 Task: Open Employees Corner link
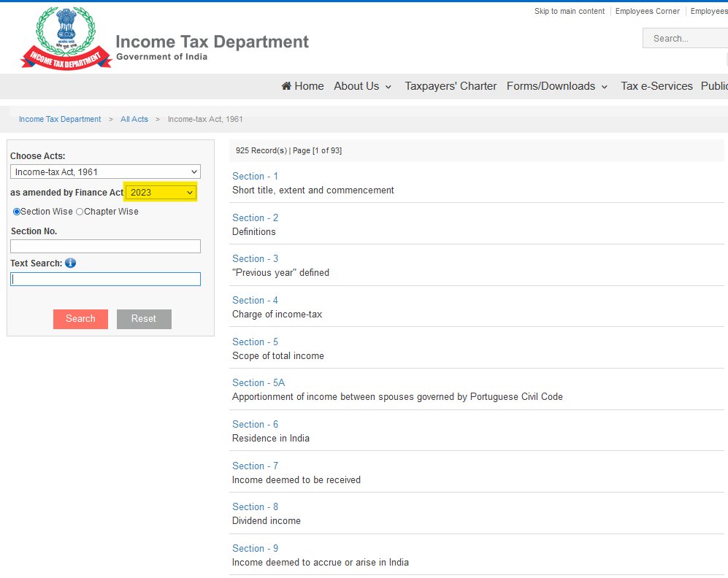tap(647, 11)
